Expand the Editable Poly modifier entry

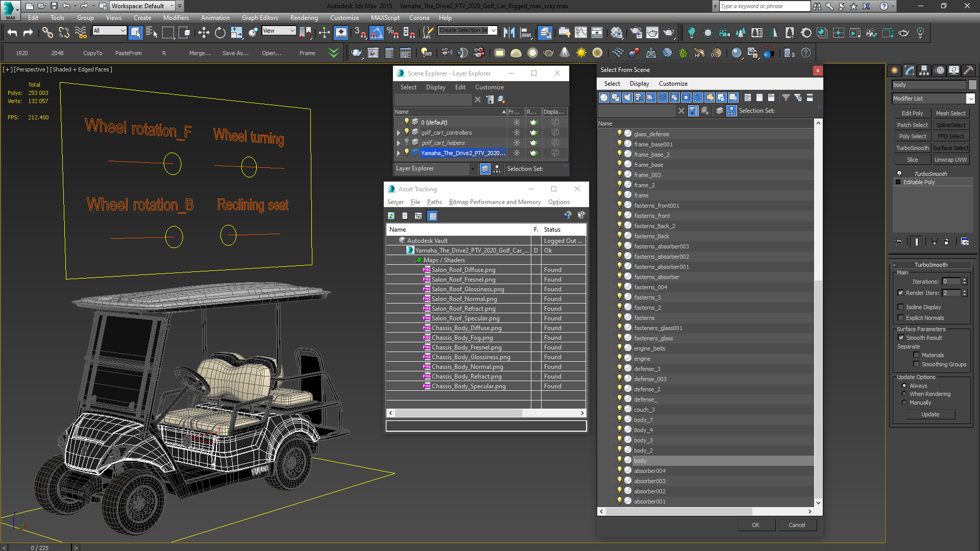click(898, 182)
